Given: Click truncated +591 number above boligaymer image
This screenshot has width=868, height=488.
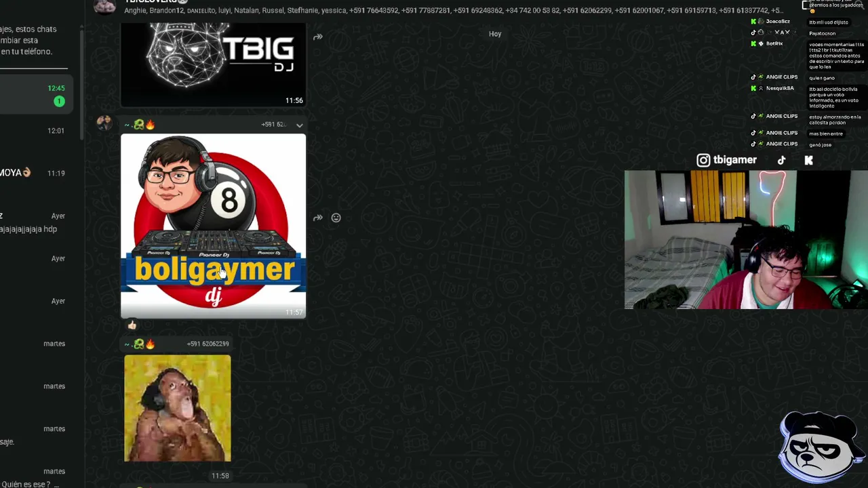Looking at the screenshot, I should point(274,125).
